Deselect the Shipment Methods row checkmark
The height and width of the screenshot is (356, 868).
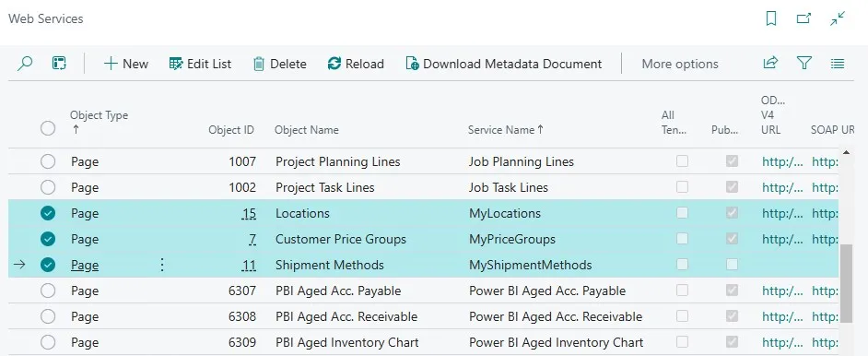(48, 265)
